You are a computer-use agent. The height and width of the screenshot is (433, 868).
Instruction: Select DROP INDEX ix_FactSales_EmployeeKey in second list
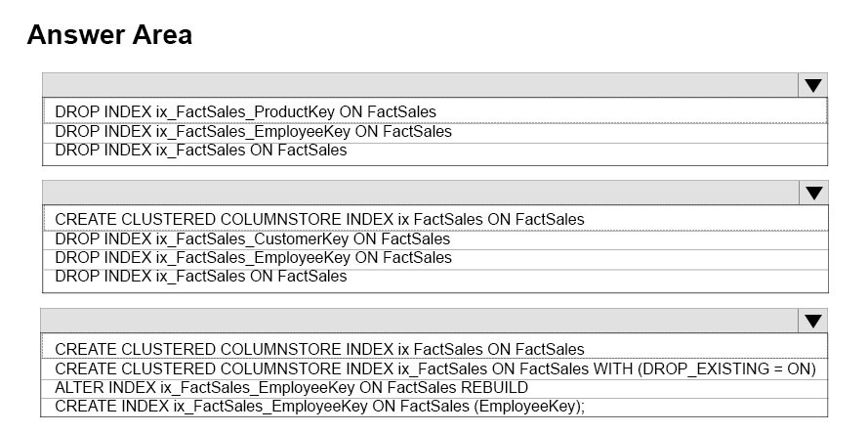click(435, 258)
